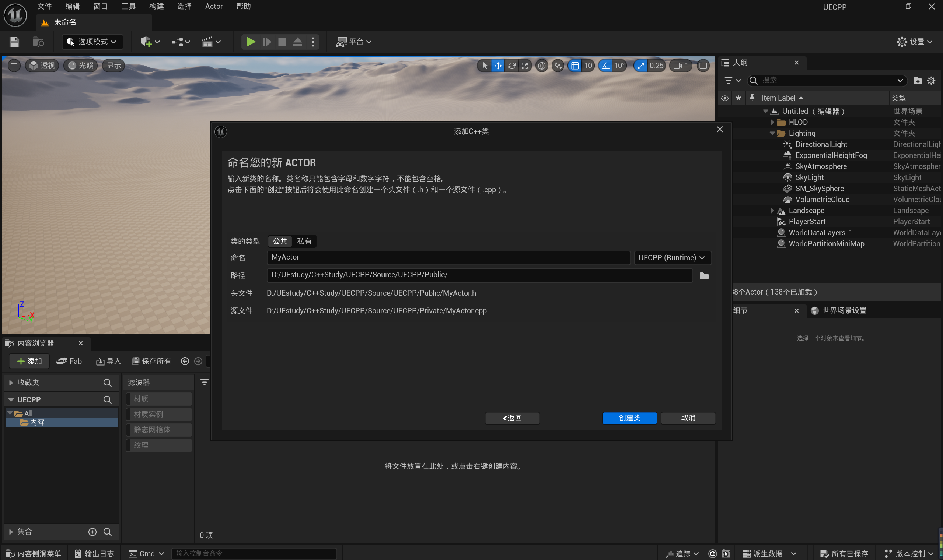
Task: Click the outliner settings gear icon
Action: pos(931,80)
